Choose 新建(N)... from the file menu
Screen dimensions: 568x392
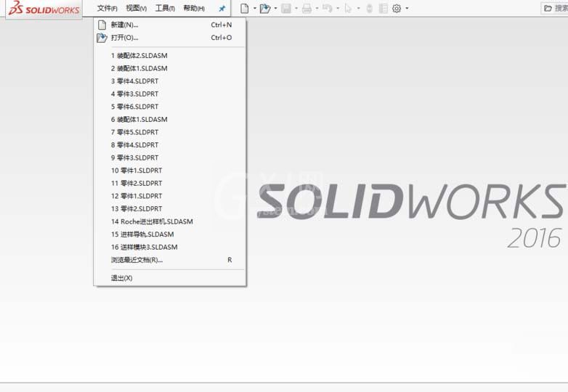[170, 25]
